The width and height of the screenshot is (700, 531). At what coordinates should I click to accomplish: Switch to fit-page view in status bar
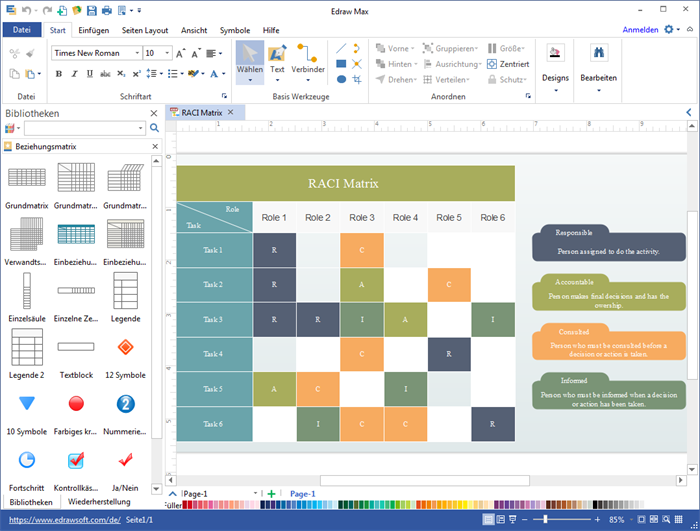click(x=642, y=519)
